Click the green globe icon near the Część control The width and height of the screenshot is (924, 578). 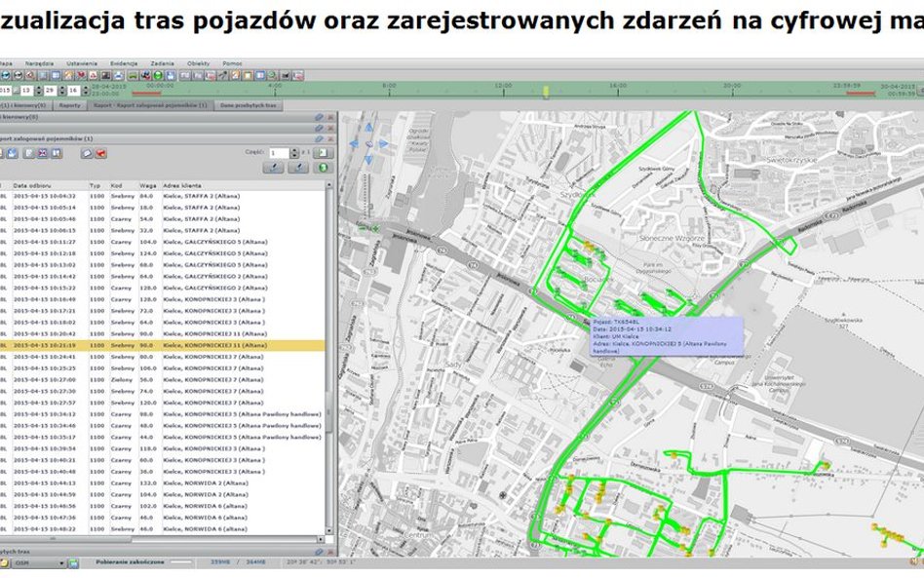[x=321, y=169]
